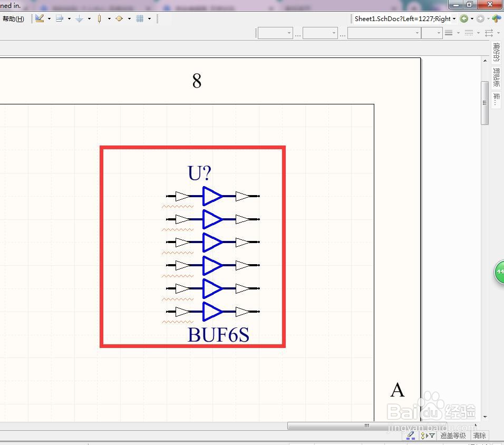Image resolution: width=504 pixels, height=445 pixels.
Task: Select the U? designator text
Action: pos(199,173)
